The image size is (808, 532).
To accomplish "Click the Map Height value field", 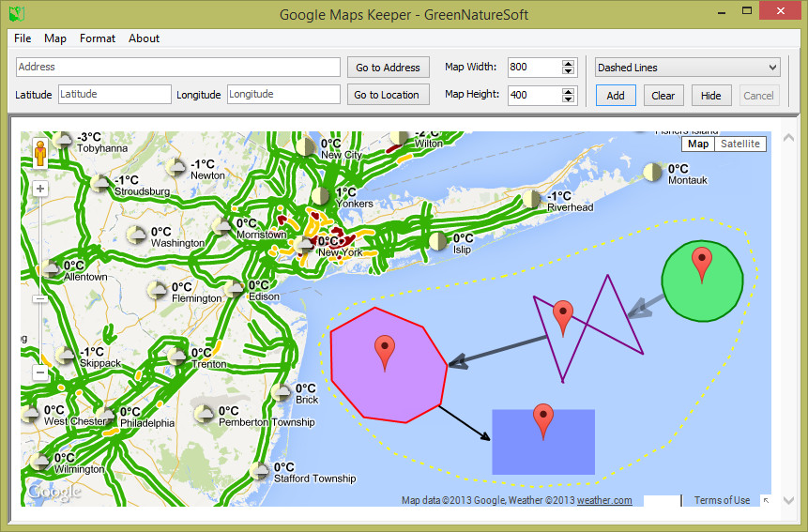I will (x=535, y=95).
